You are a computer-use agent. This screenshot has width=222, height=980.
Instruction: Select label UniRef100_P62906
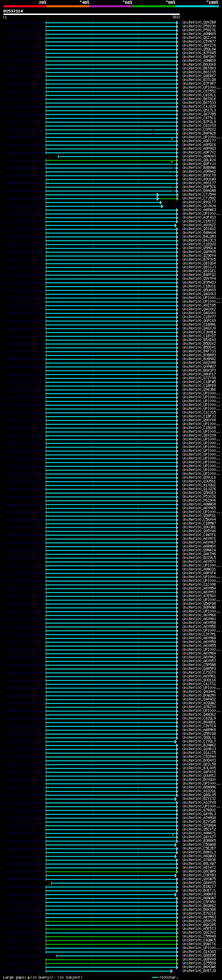point(199,500)
